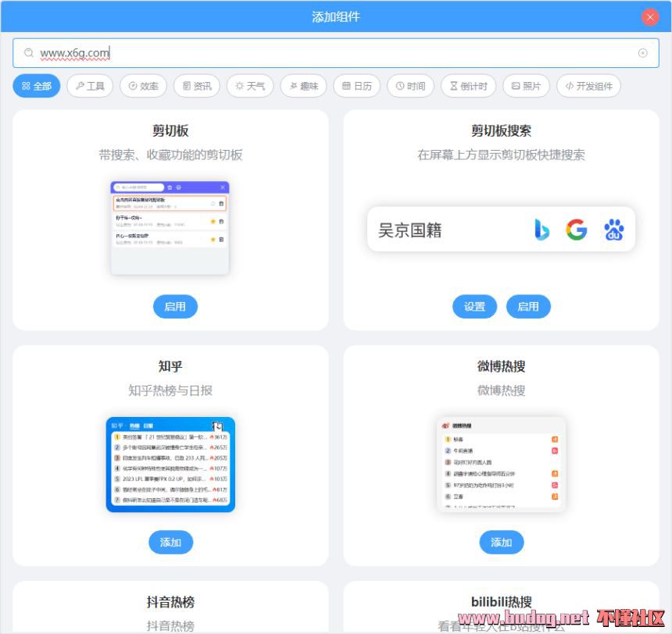This screenshot has width=672, height=634.
Task: Click the bilibili热搜 card title
Action: (x=502, y=602)
